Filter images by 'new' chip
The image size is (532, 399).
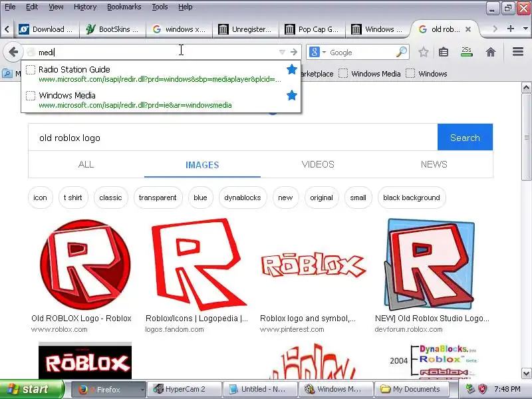click(285, 198)
